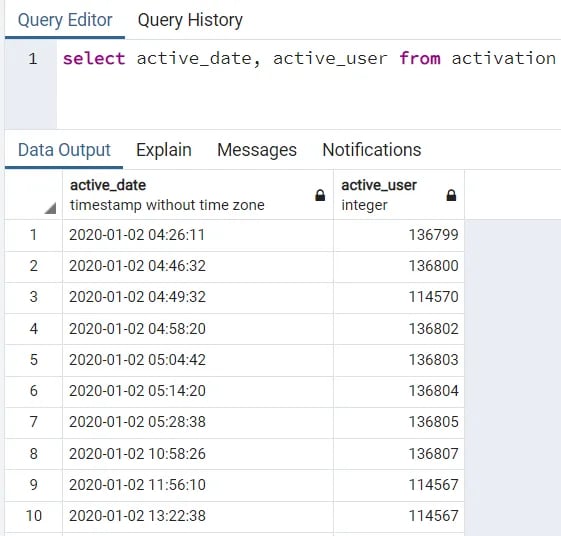Viewport: 561px width, 536px height.
Task: Click cell with user value 114570
Action: [399, 297]
